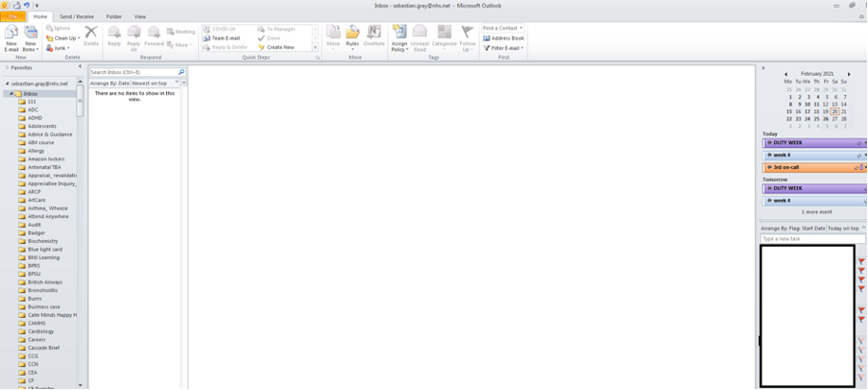The height and width of the screenshot is (390, 868).
Task: Select the Reply & Delete quick step
Action: coord(226,48)
